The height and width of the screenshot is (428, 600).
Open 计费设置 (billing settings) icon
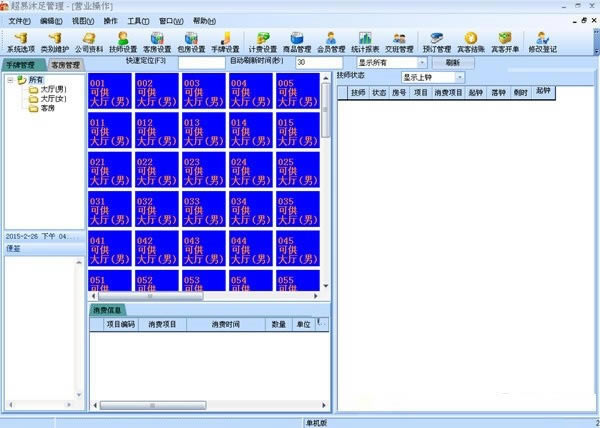[x=262, y=42]
